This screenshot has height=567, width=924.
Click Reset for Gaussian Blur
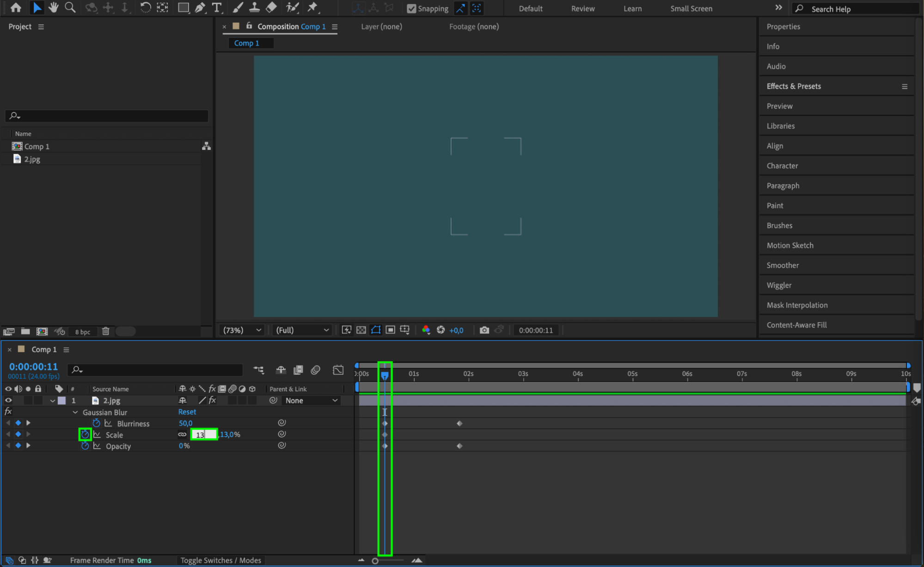[187, 412]
